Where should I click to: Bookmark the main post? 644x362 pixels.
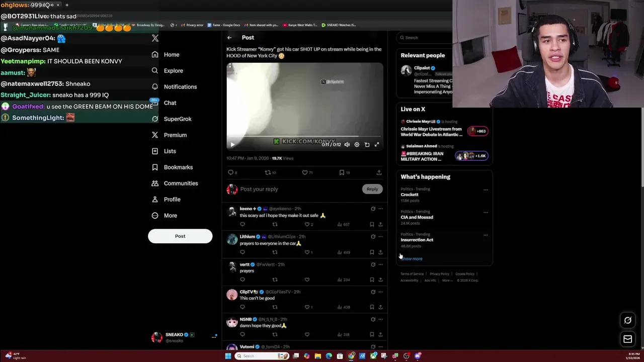tap(342, 172)
